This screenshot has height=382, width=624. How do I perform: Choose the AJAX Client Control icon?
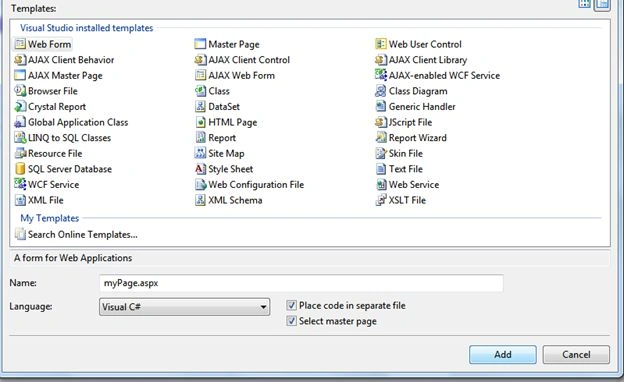pos(200,60)
